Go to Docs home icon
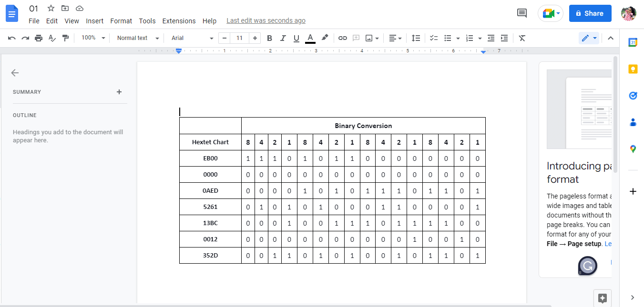The image size is (644, 307). tap(11, 13)
